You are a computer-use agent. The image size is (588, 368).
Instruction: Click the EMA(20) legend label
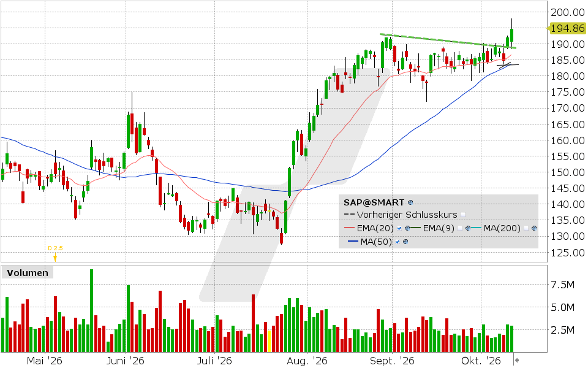pyautogui.click(x=375, y=228)
